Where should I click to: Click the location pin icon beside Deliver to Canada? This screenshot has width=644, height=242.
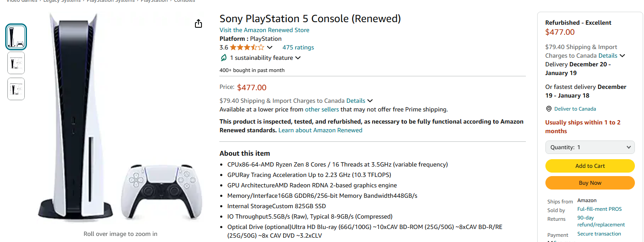point(549,109)
